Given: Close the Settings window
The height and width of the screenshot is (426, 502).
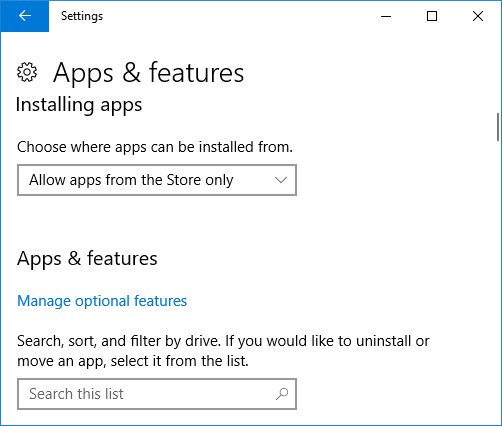Looking at the screenshot, I should [x=478, y=16].
